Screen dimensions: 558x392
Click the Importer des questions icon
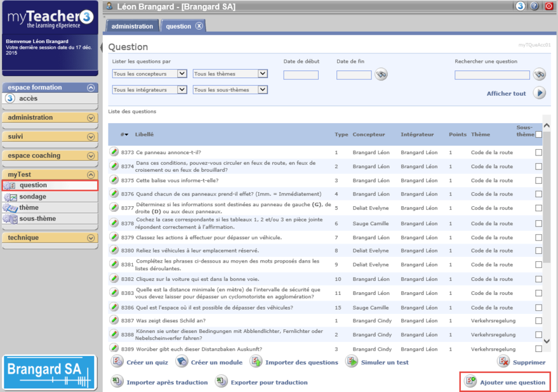(x=256, y=362)
